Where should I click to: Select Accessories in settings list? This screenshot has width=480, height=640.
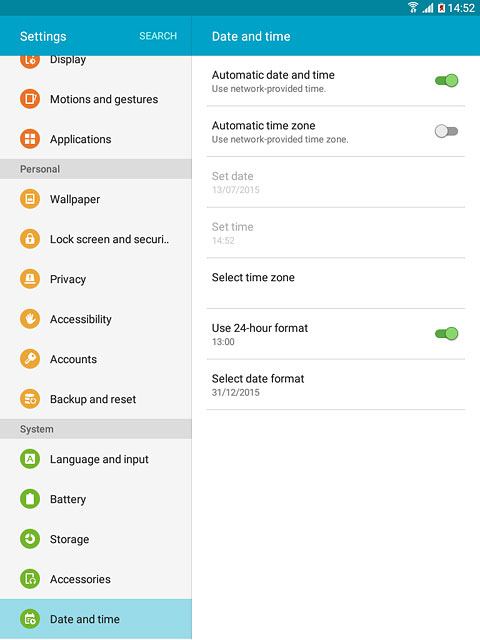[96, 579]
